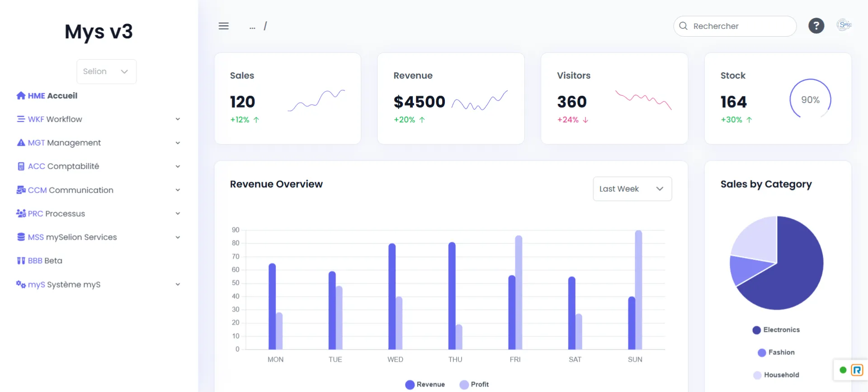Click the breadcrumb ellipsis
This screenshot has height=392, width=868.
(252, 27)
